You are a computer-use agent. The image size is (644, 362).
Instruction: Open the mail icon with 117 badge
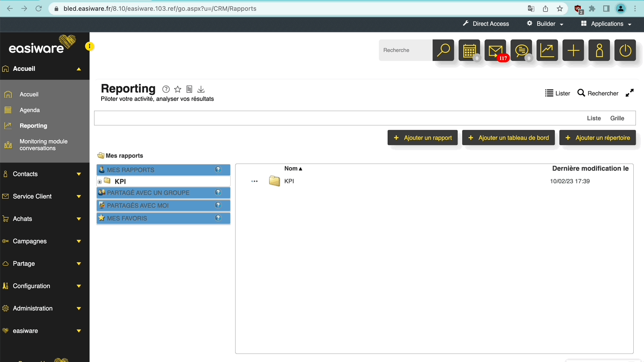pos(495,50)
